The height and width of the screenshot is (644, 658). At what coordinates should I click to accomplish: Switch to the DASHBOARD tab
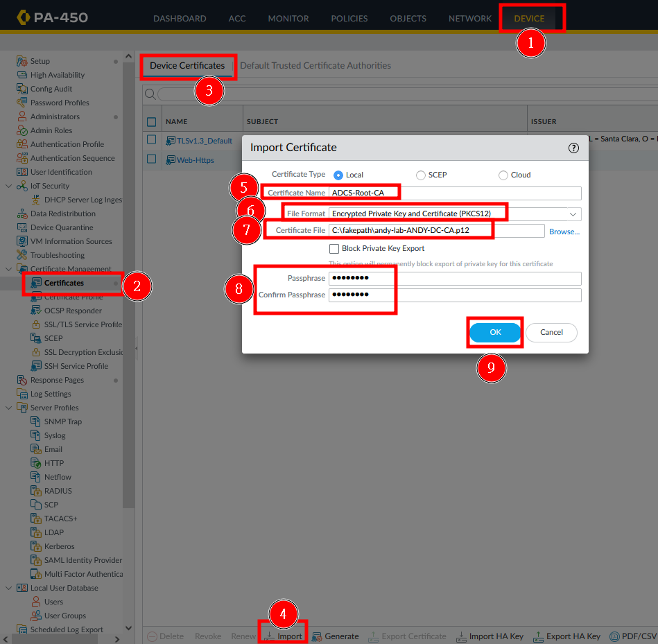coord(180,19)
